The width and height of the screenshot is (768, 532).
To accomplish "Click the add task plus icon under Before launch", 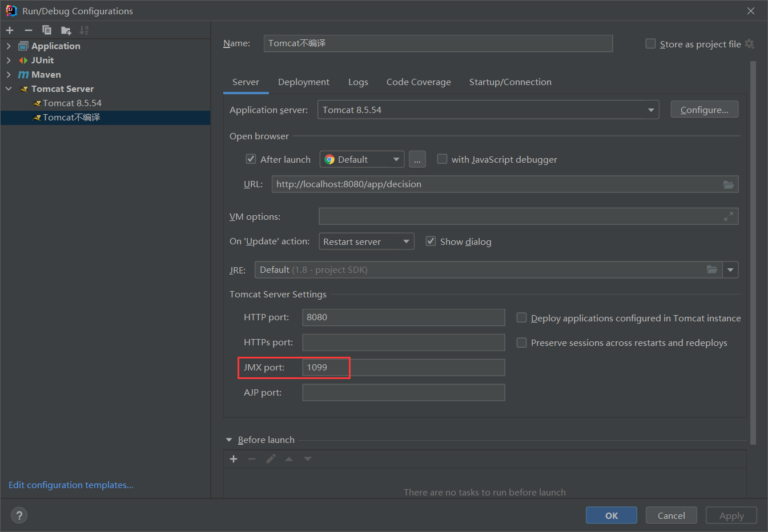I will click(x=234, y=459).
